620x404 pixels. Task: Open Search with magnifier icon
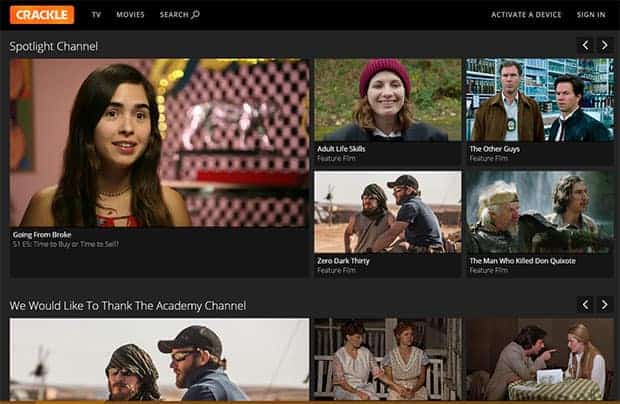pos(180,15)
